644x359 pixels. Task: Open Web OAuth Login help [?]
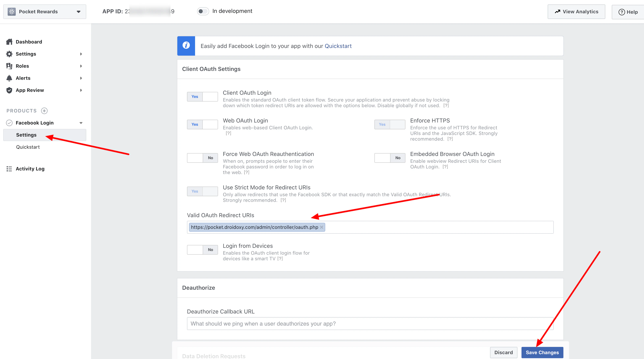228,133
